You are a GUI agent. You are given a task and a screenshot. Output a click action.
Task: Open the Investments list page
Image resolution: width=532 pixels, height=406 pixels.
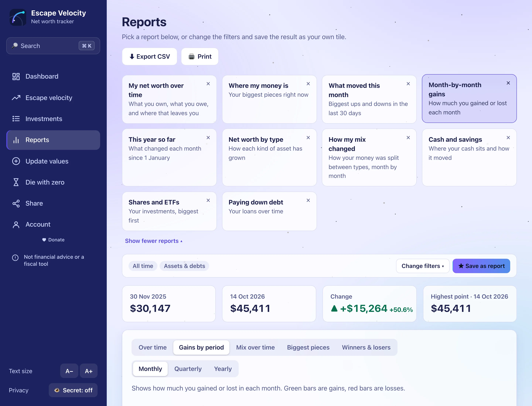click(53, 119)
